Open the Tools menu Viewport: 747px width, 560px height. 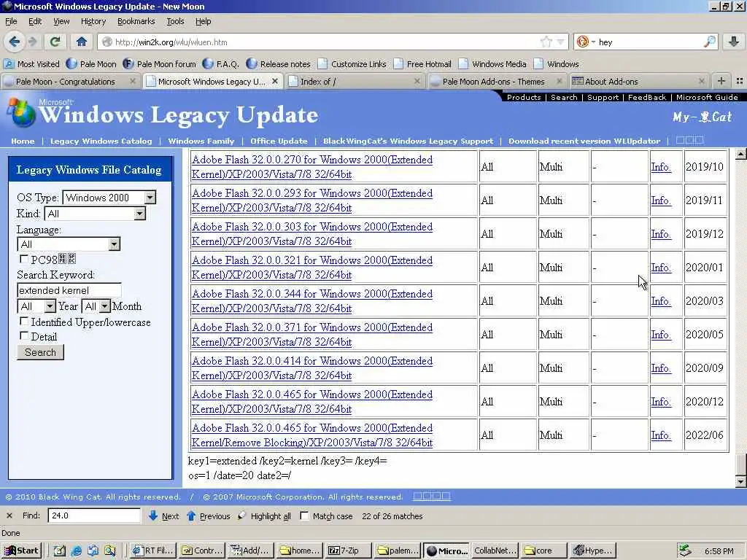tap(175, 21)
